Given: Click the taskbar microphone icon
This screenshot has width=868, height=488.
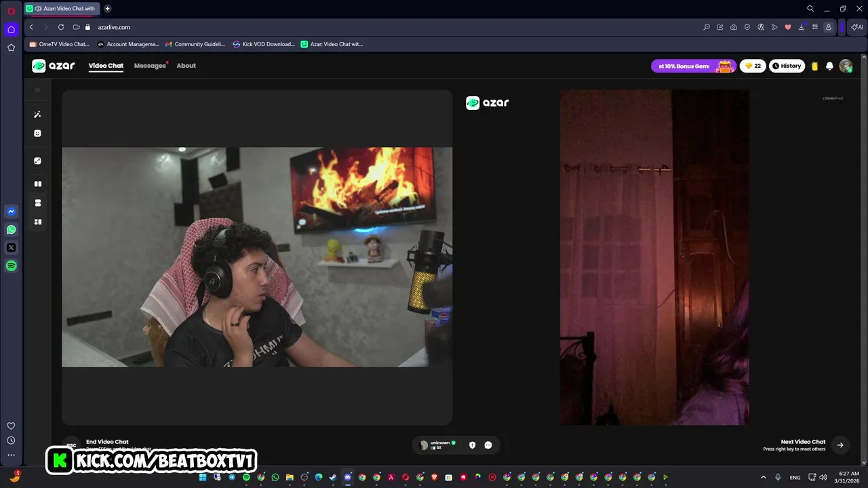Looking at the screenshot, I should click(x=778, y=477).
